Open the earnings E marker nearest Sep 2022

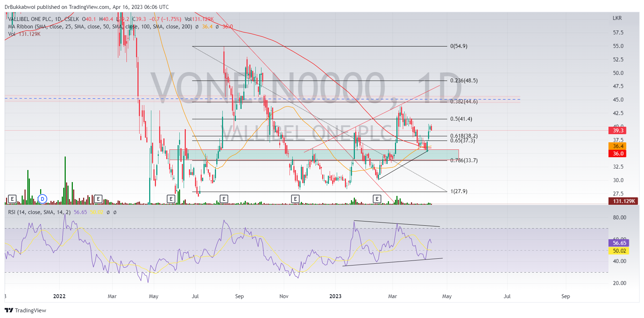click(x=224, y=199)
